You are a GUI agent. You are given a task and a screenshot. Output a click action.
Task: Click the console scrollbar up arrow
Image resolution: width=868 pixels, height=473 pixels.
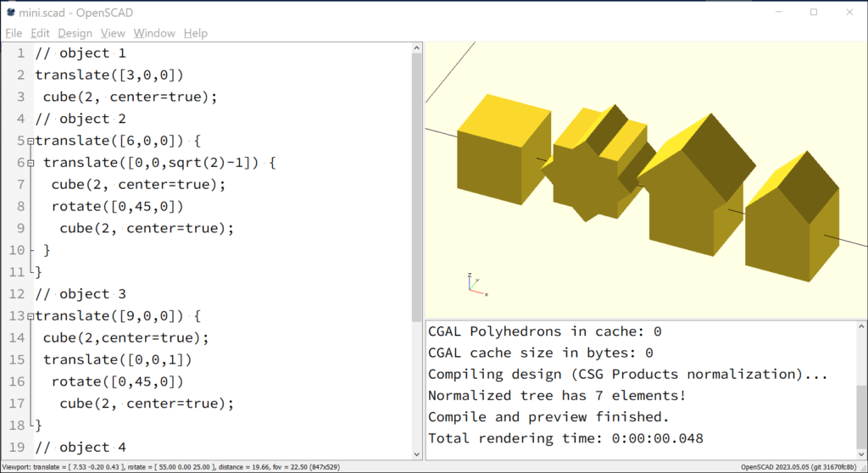(861, 327)
